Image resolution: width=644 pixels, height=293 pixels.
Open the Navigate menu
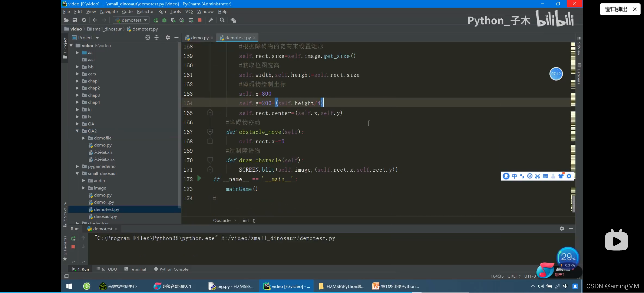coord(109,11)
